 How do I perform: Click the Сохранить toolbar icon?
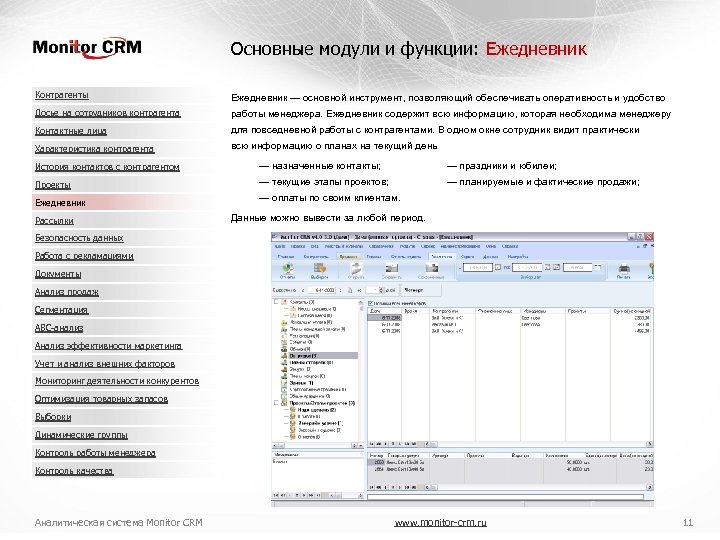point(391,270)
